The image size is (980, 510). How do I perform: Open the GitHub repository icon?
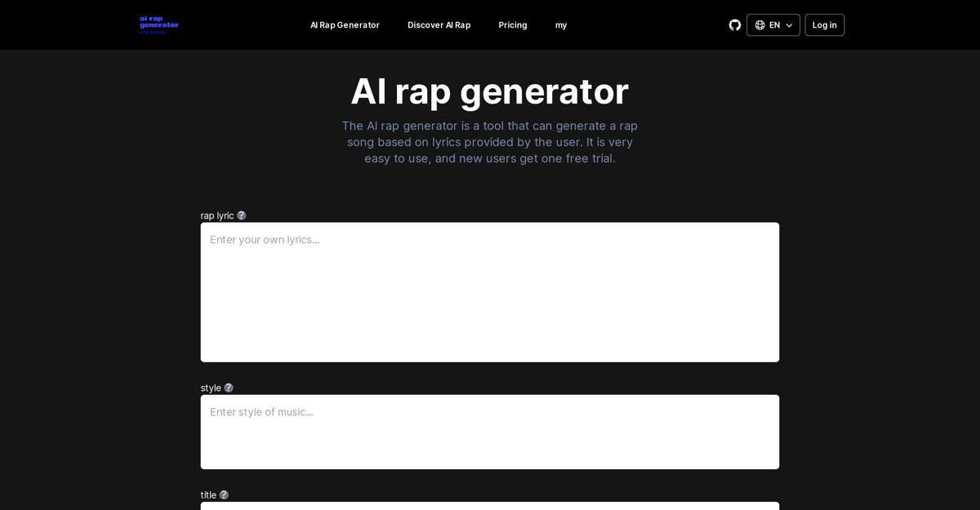coord(735,25)
